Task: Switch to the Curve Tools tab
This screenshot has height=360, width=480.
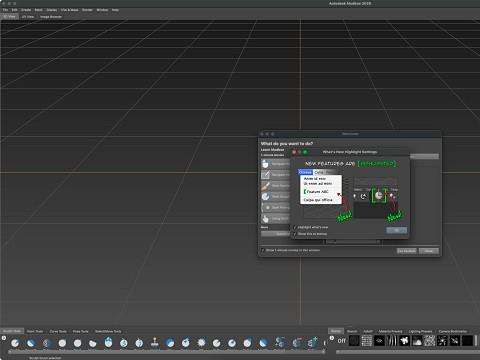Action: click(58, 331)
